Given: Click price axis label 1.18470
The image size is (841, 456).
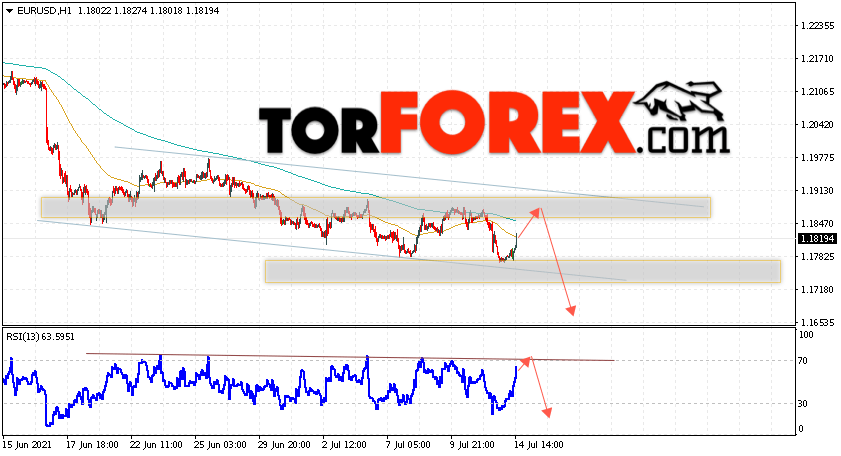Looking at the screenshot, I should (x=817, y=224).
